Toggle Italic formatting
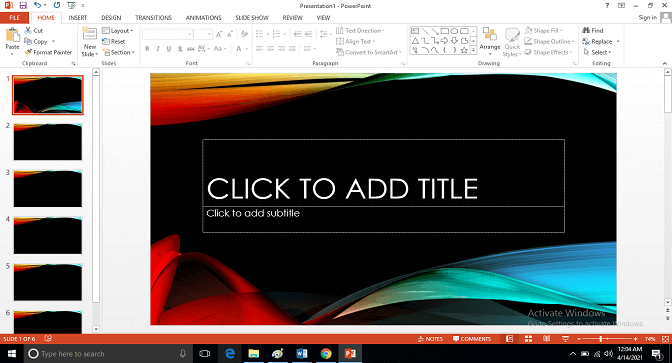 [x=158, y=49]
